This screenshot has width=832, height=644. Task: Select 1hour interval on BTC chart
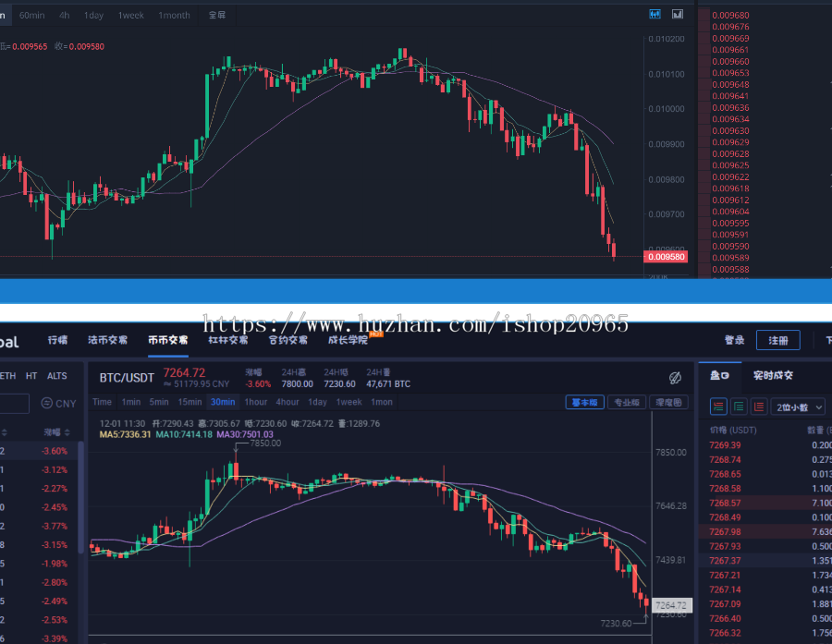tap(256, 402)
